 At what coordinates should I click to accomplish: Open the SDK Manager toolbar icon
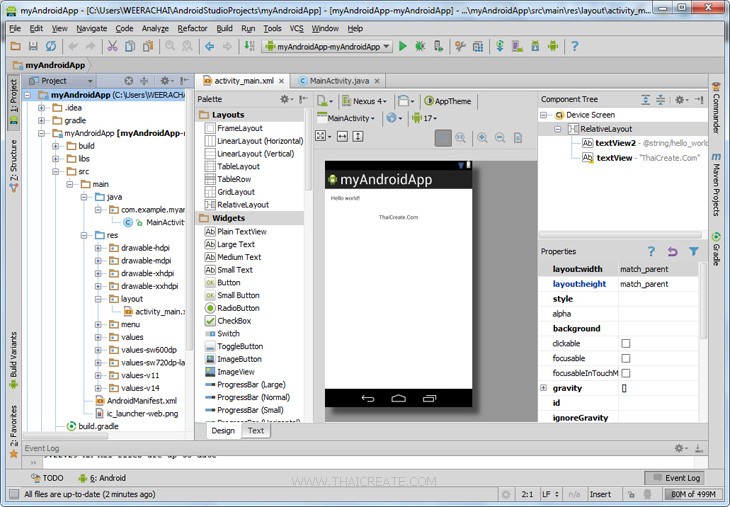click(535, 46)
